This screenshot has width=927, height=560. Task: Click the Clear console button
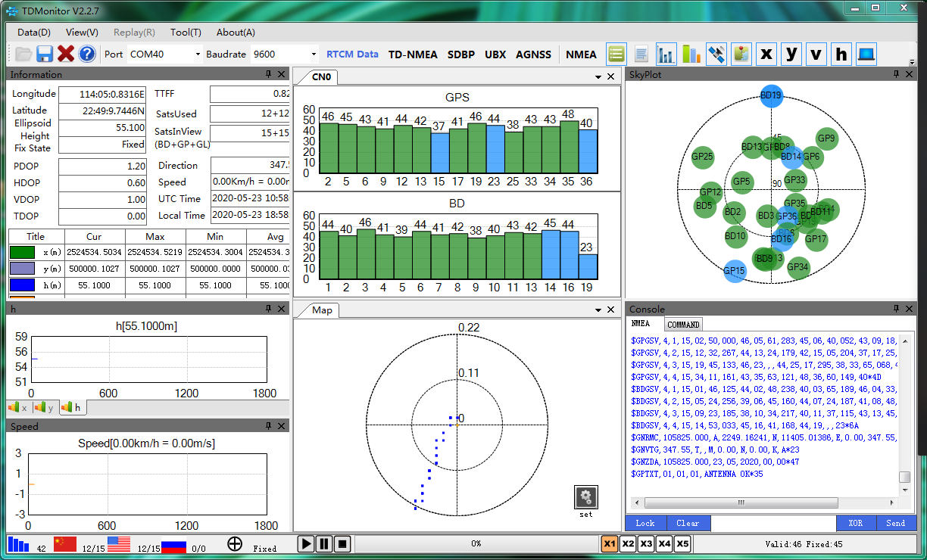(688, 523)
